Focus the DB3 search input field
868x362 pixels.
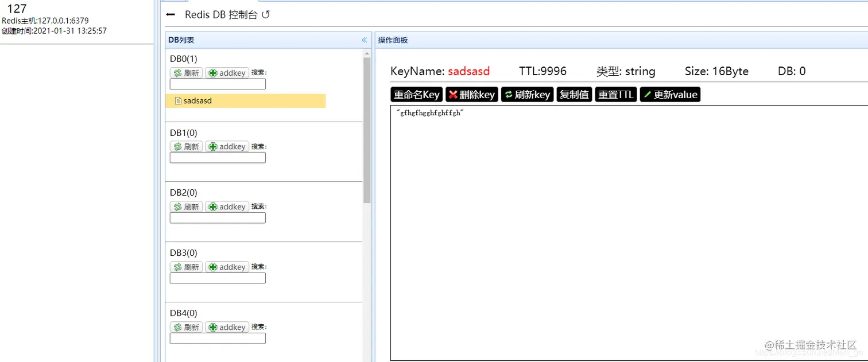coord(218,278)
